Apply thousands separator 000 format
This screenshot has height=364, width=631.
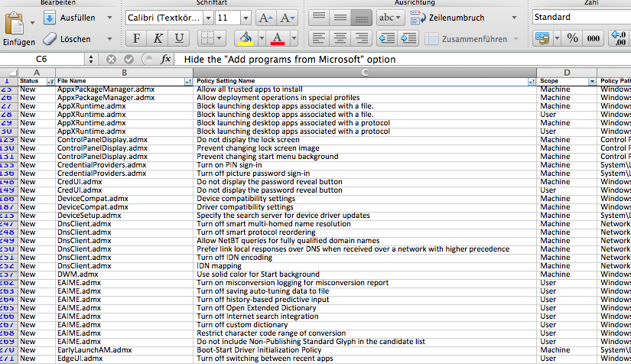point(594,38)
